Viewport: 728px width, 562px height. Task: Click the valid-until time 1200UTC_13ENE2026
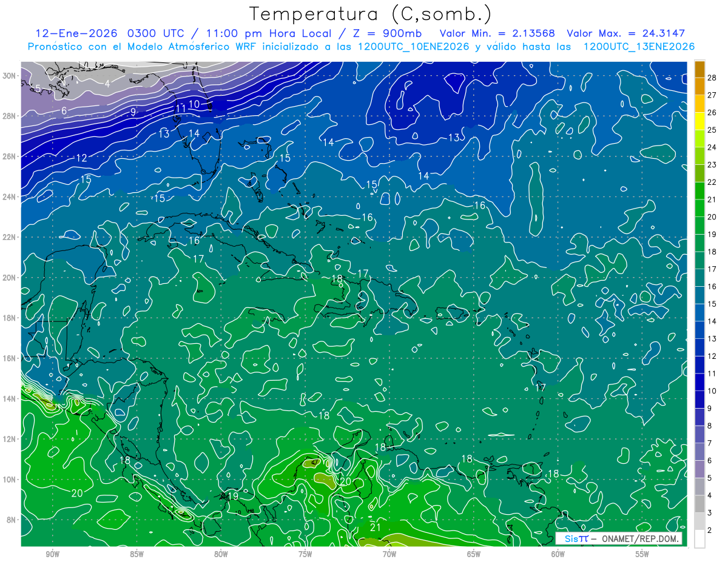pyautogui.click(x=639, y=47)
